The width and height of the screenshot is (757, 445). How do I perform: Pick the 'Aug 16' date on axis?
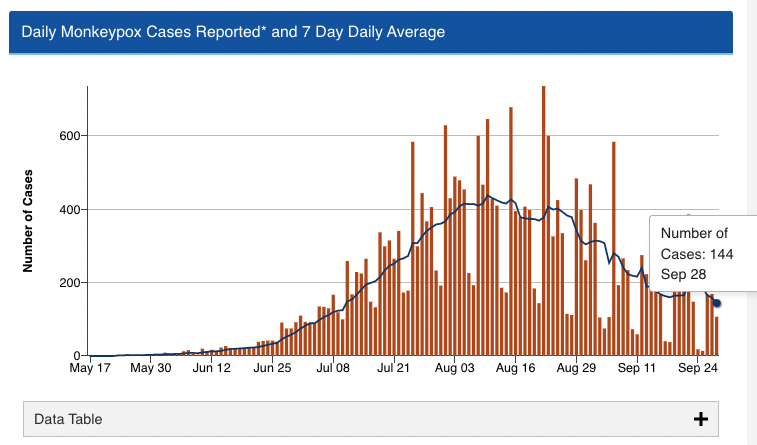516,367
